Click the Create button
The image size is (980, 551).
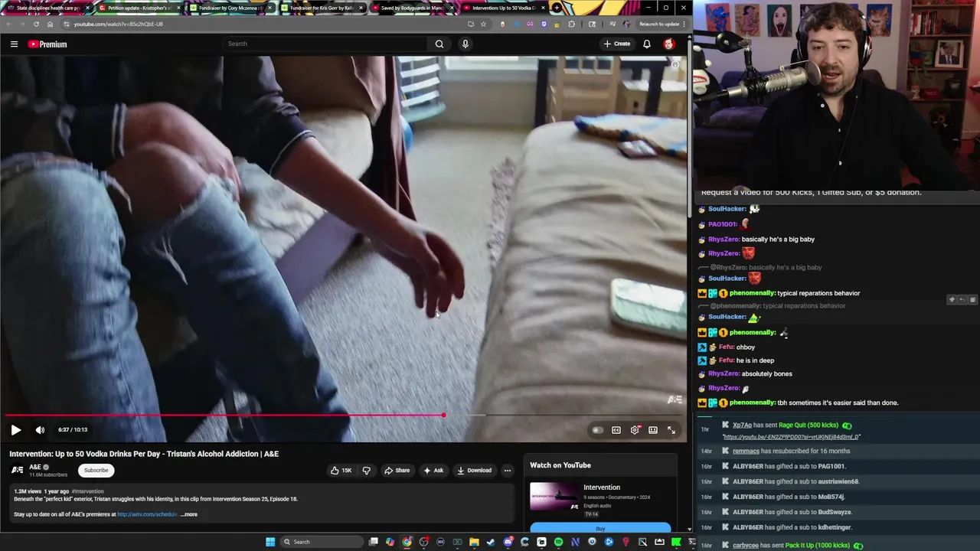pos(616,44)
